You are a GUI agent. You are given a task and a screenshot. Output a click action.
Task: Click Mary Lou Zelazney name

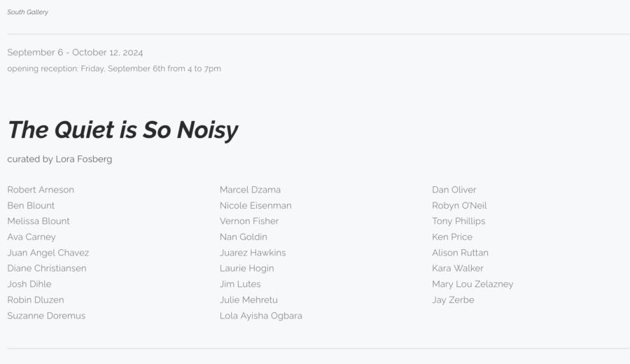tap(472, 284)
